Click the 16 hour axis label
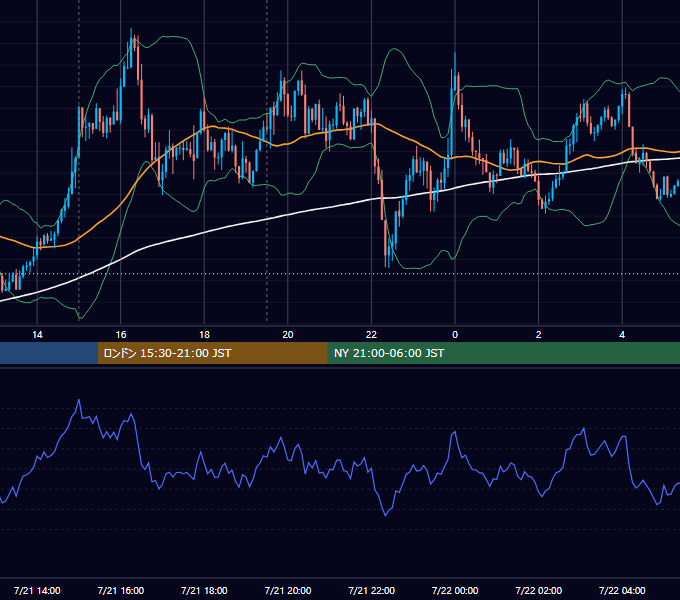Screen dimensions: 680x600 [x=121, y=335]
